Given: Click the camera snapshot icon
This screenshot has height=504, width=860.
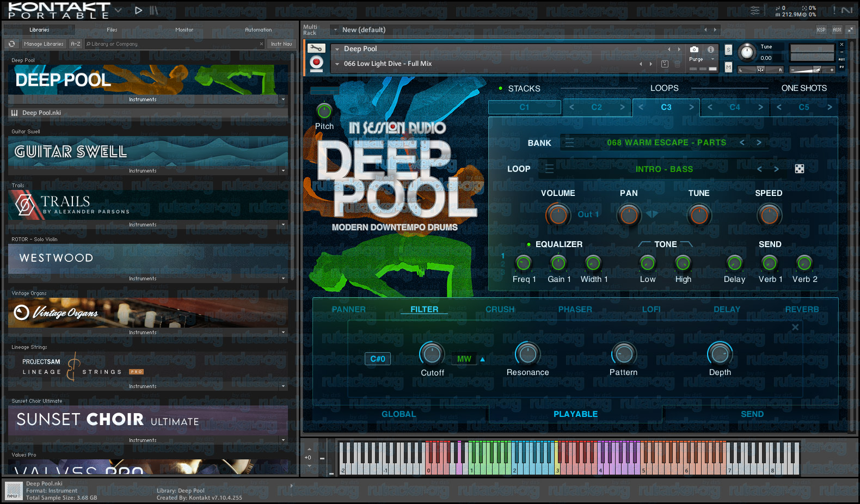Looking at the screenshot, I should [694, 49].
